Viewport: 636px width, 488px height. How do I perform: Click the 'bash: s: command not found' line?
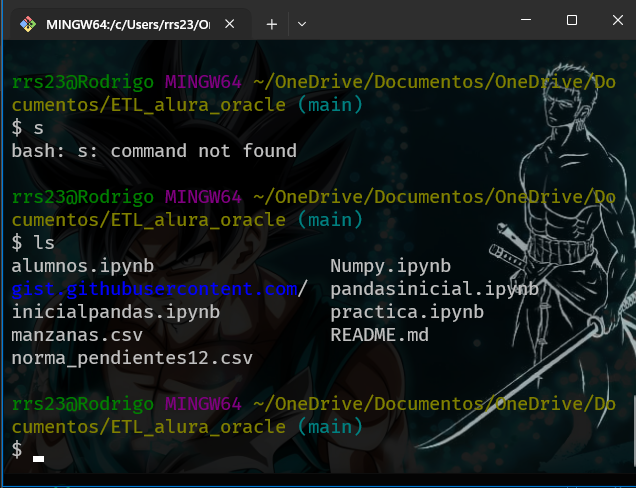(x=154, y=151)
